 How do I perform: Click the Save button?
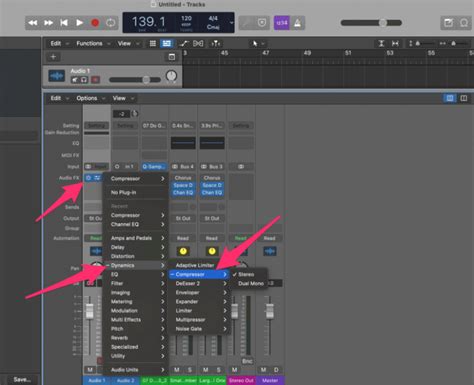(22, 379)
